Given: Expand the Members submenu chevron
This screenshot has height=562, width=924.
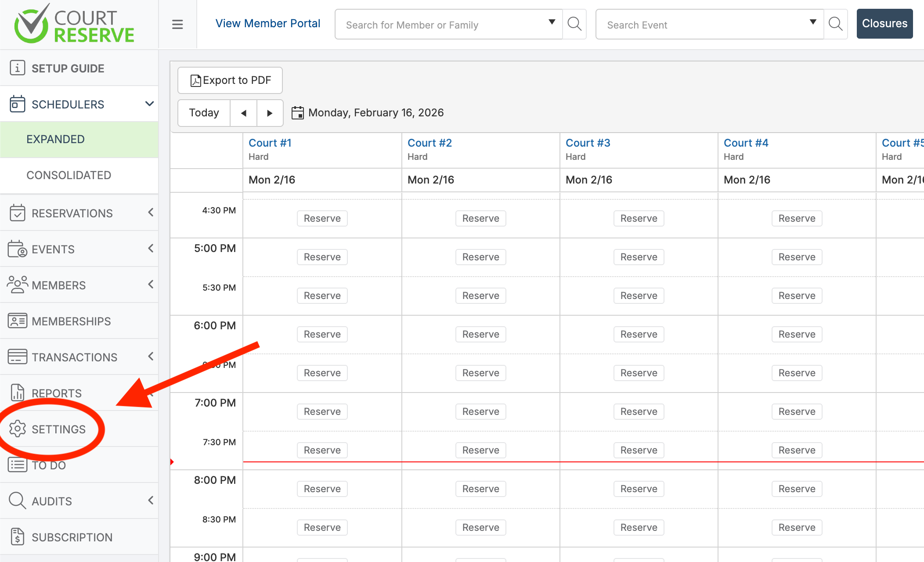Looking at the screenshot, I should click(151, 285).
